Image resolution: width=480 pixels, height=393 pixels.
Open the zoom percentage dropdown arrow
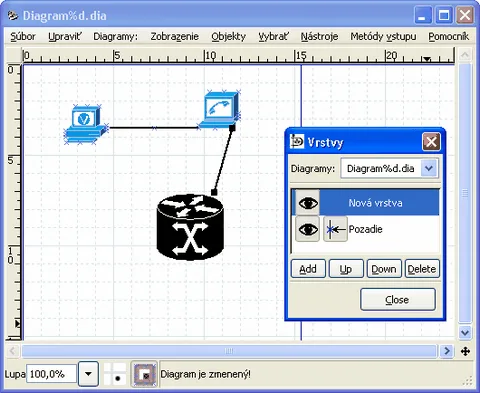[88, 374]
